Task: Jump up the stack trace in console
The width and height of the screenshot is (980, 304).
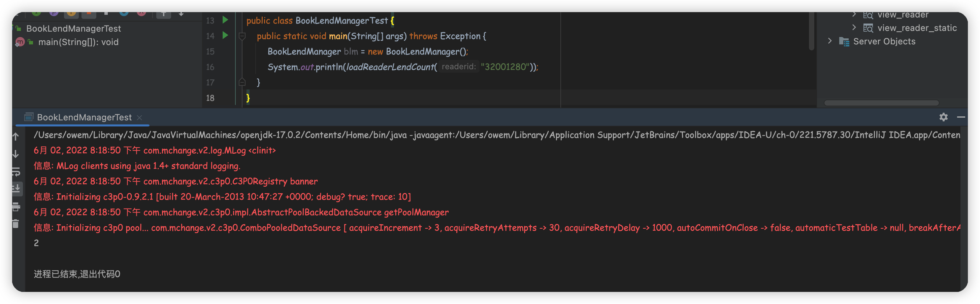Action: pyautogui.click(x=15, y=137)
